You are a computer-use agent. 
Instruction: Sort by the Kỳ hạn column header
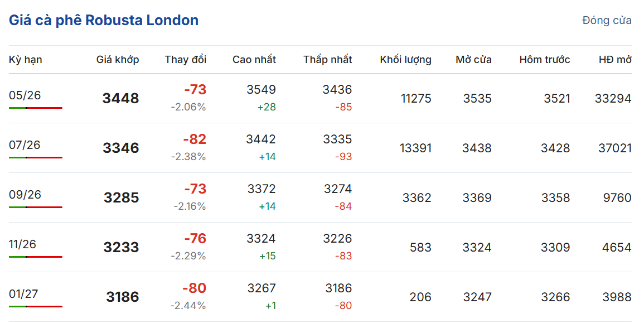coord(26,60)
